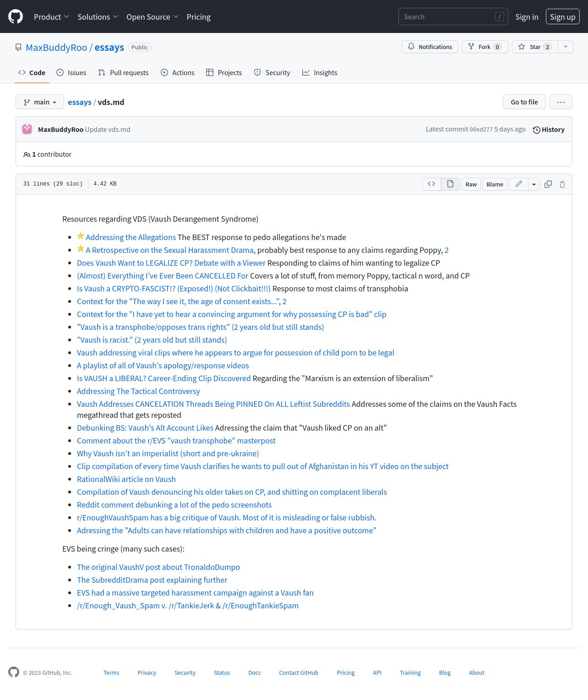Open Addressing the Allegations link

coord(131,237)
